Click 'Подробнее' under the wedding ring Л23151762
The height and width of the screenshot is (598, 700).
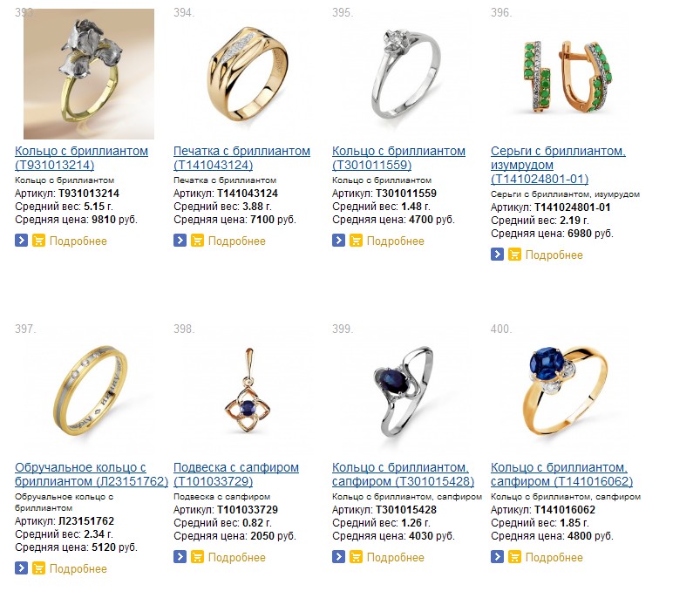coord(78,568)
